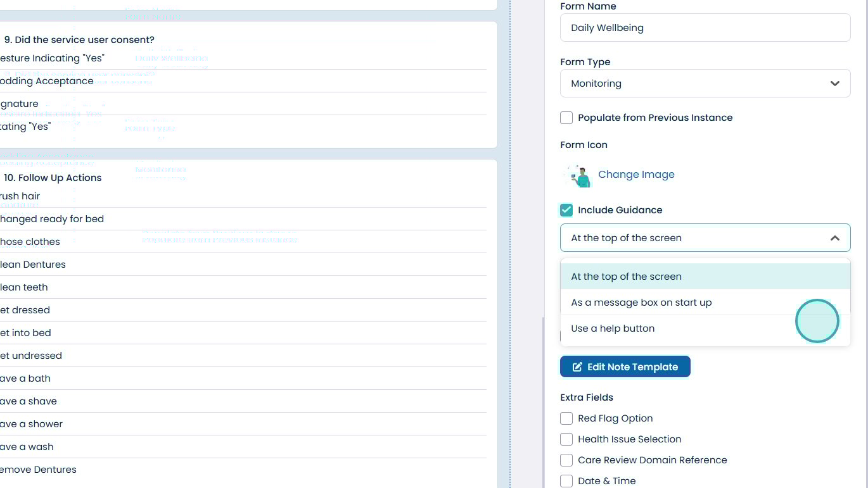
Task: Choose "As a message box on start up"
Action: [x=705, y=303]
